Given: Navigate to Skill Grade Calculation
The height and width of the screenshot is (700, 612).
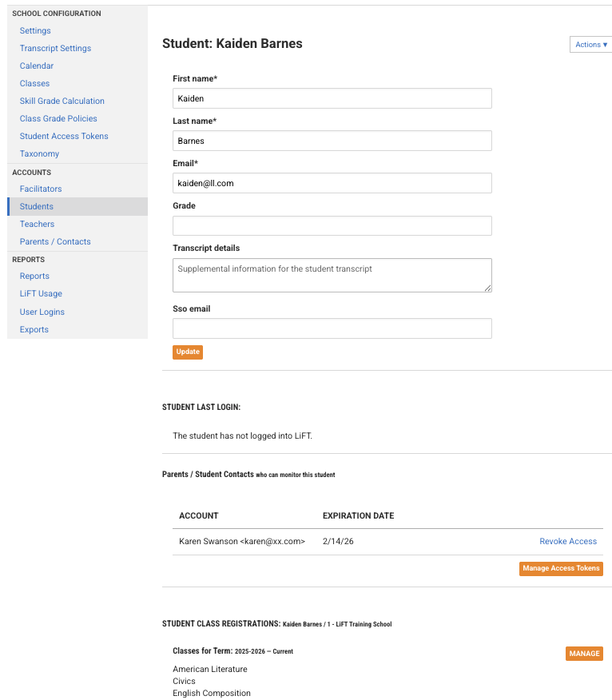Looking at the screenshot, I should click(x=62, y=101).
